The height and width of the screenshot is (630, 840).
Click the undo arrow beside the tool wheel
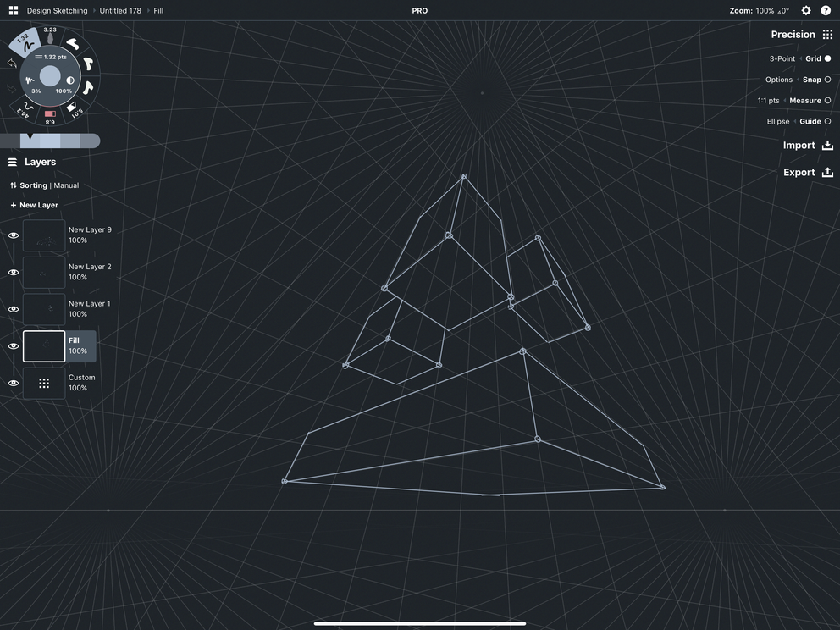point(12,62)
